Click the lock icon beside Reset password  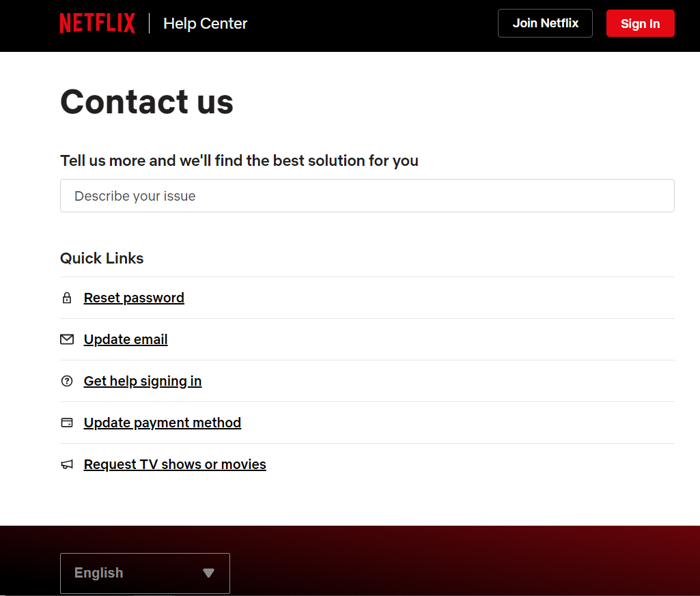[67, 297]
